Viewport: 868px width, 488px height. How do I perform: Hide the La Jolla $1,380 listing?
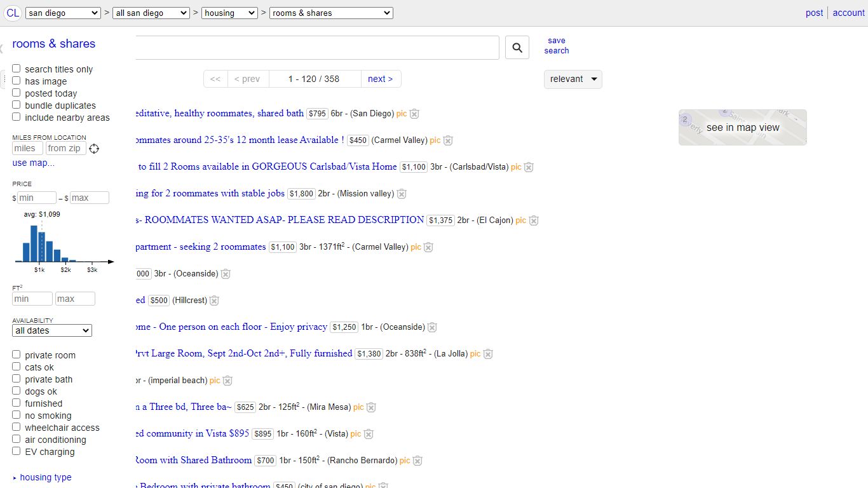(488, 354)
